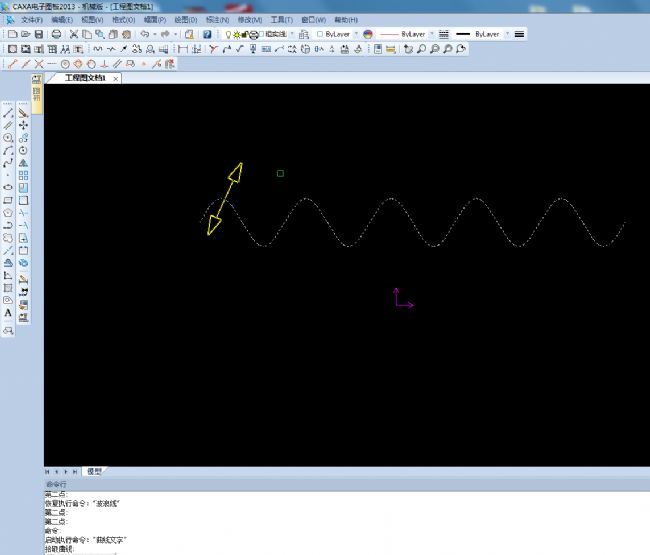Open the 文件(F) menu
650x555 pixels.
32,19
